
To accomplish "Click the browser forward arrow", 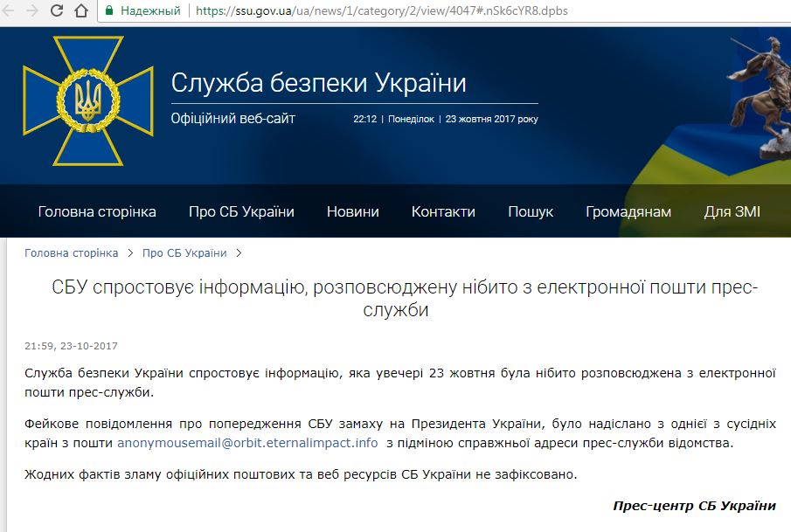I will [x=32, y=11].
